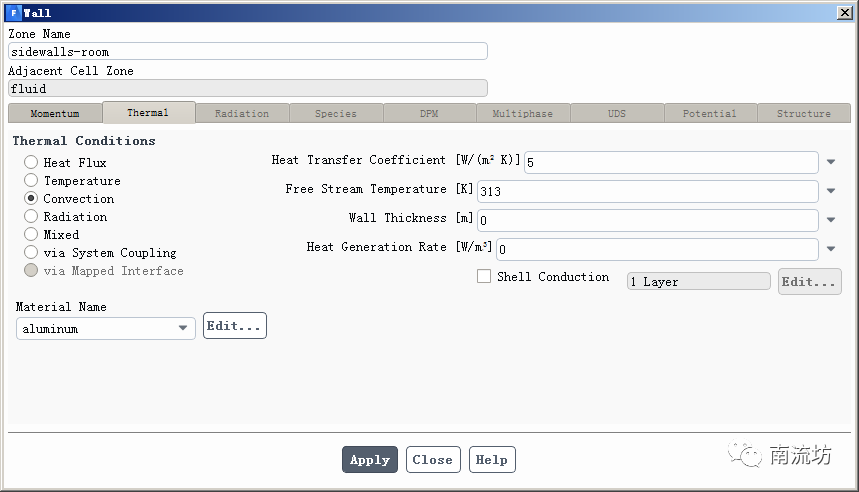Select the Temperature thermal condition
859x492 pixels.
(31, 181)
